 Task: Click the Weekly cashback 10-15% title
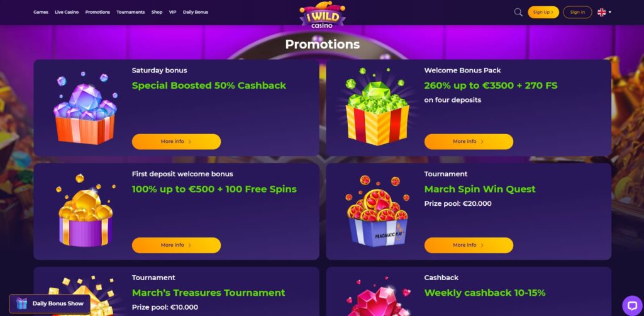point(485,293)
